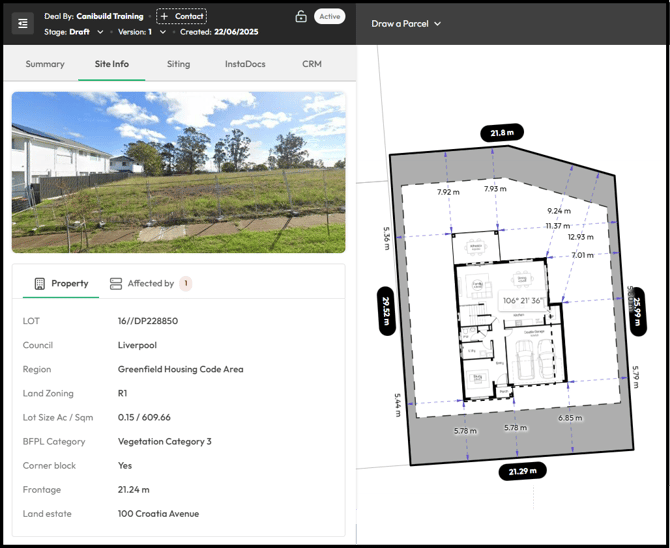Select the Site Info tab
The height and width of the screenshot is (548, 670).
[112, 64]
